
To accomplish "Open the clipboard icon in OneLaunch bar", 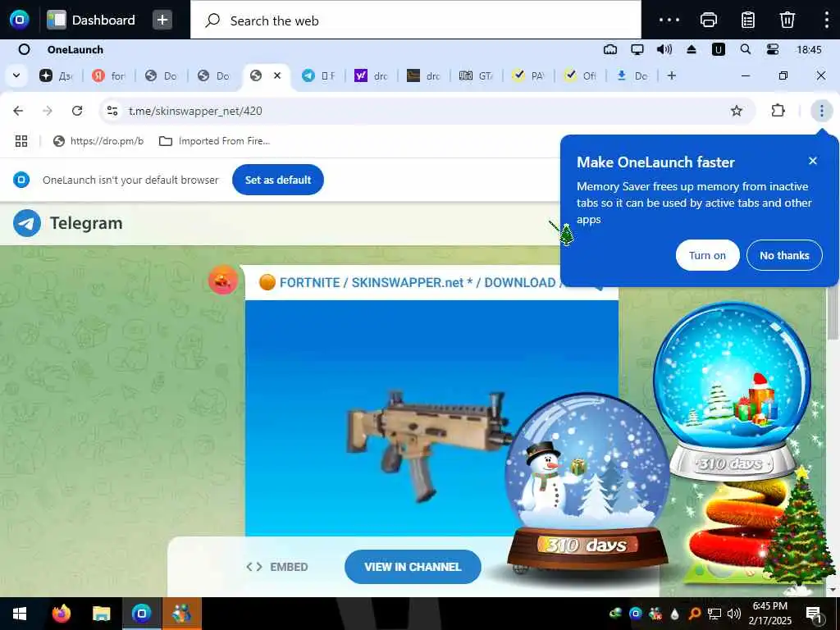I will (x=748, y=20).
